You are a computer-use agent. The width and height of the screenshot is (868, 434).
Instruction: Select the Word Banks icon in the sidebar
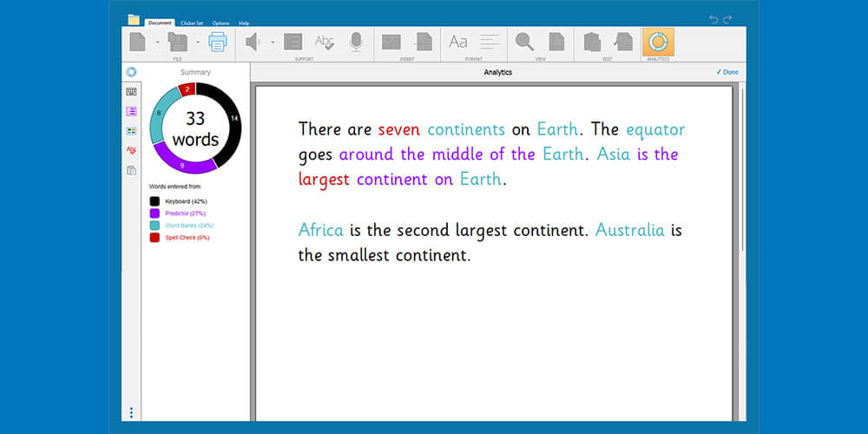click(131, 131)
